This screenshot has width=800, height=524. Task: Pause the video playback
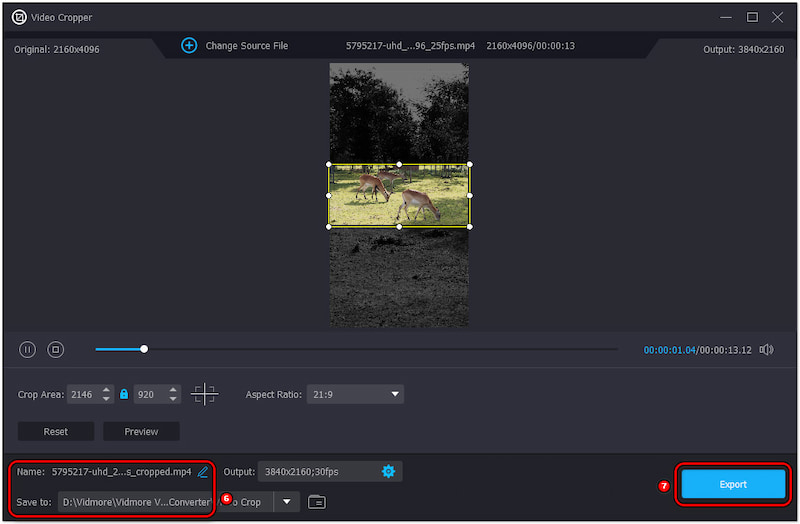(28, 349)
